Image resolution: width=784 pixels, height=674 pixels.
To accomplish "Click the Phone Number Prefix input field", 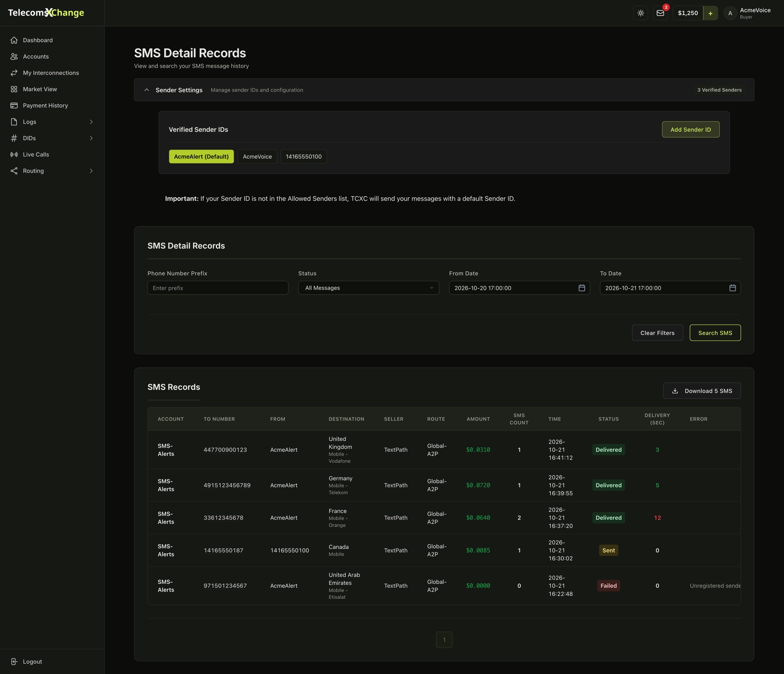I will pyautogui.click(x=218, y=288).
